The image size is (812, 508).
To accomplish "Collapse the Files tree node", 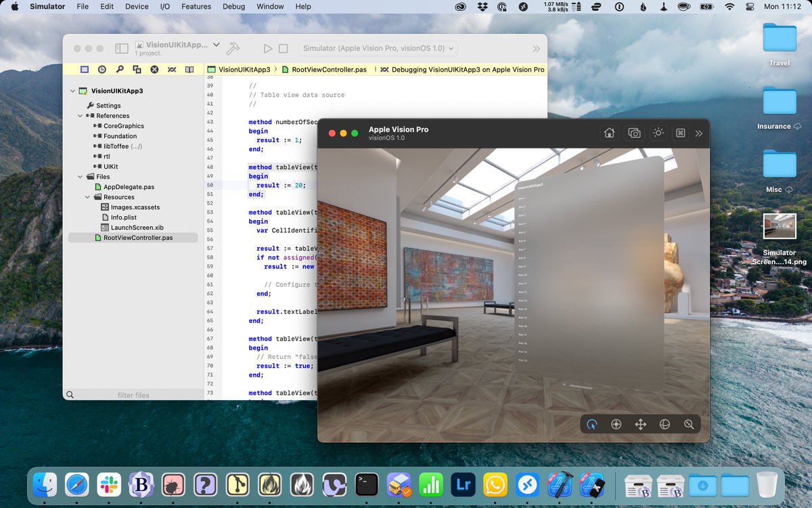I will 80,177.
